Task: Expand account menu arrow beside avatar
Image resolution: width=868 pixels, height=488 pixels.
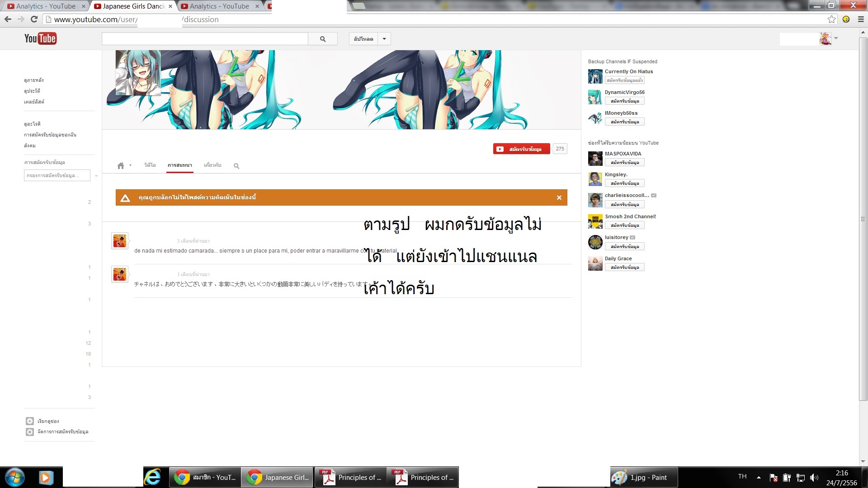Action: [836, 38]
